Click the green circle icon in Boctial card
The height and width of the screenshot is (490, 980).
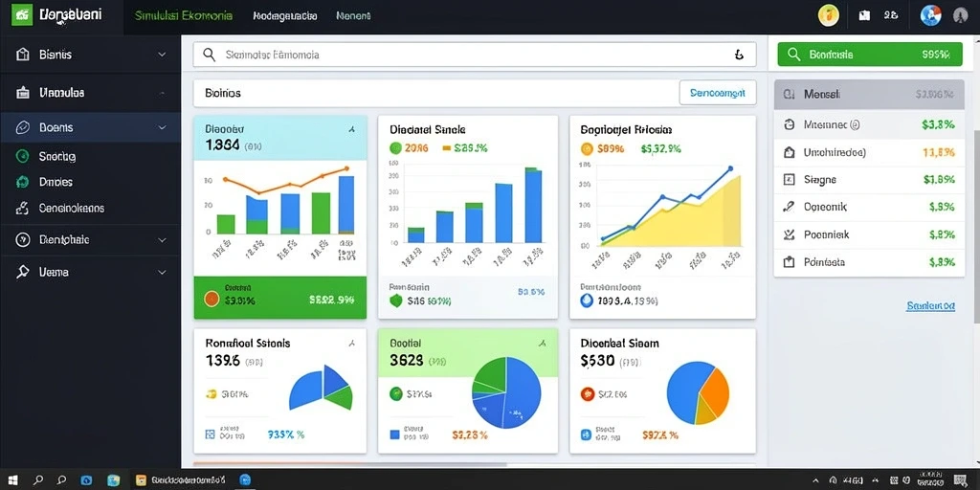point(395,393)
